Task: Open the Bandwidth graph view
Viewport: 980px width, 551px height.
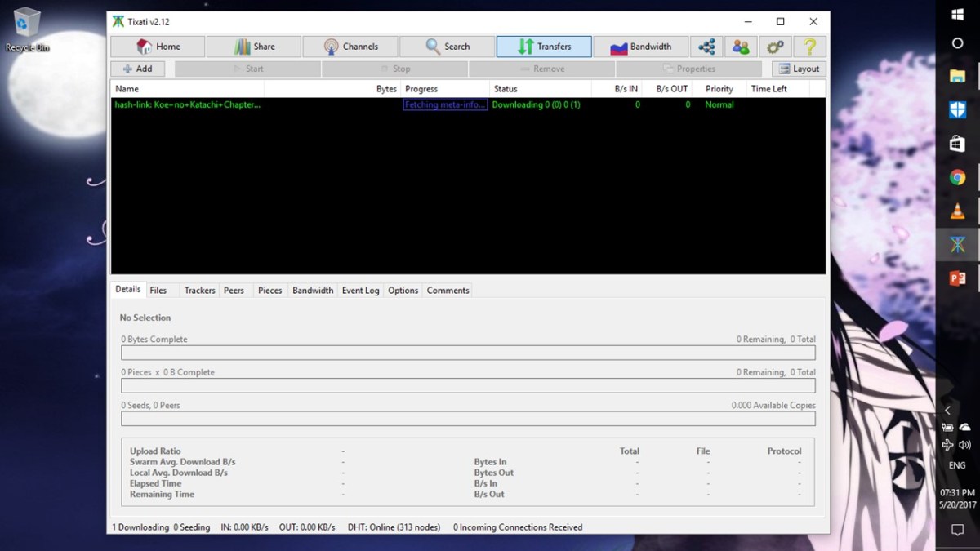Action: 640,47
